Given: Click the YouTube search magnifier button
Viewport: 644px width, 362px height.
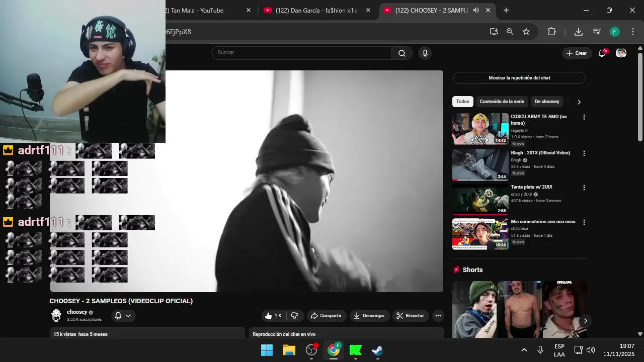Looking at the screenshot, I should click(x=402, y=53).
